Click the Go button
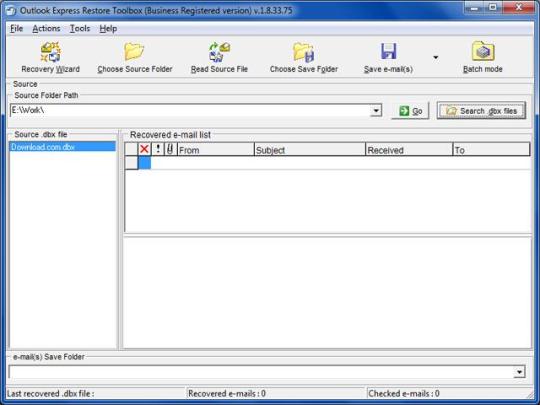 click(410, 111)
